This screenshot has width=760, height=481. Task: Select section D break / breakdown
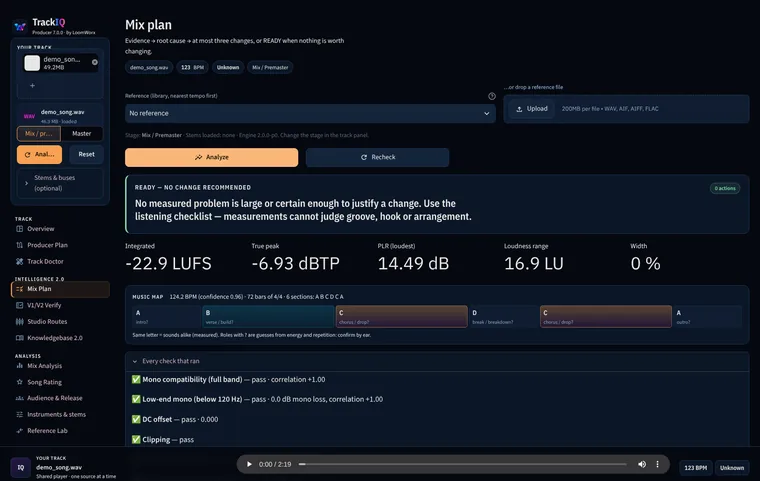tap(504, 317)
